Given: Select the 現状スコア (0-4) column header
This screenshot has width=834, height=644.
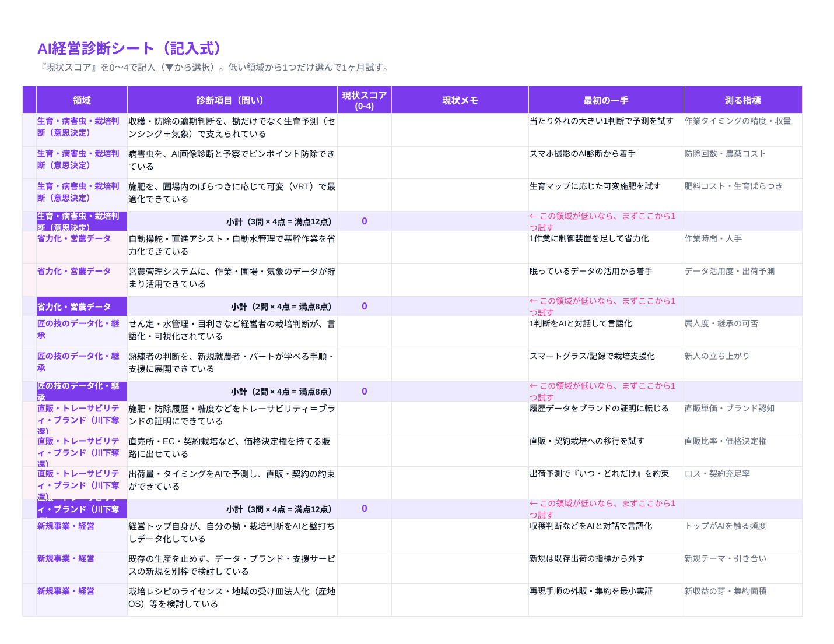Looking at the screenshot, I should pos(365,100).
